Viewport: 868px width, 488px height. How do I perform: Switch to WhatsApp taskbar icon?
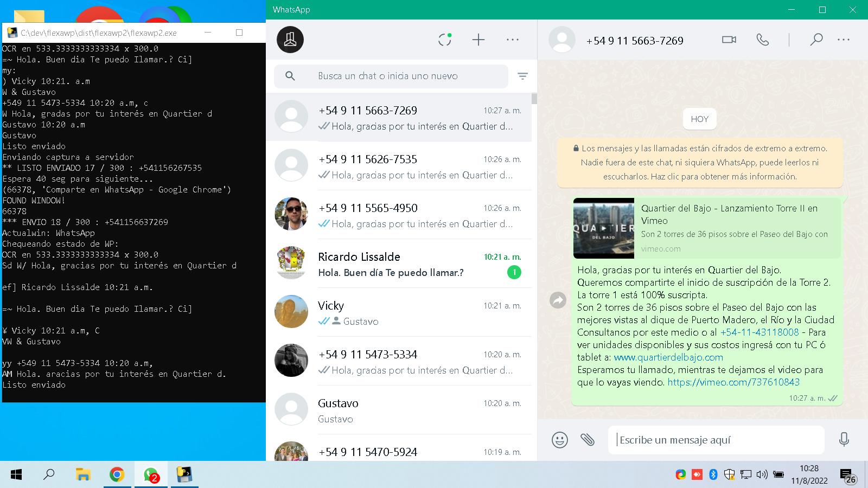click(151, 475)
